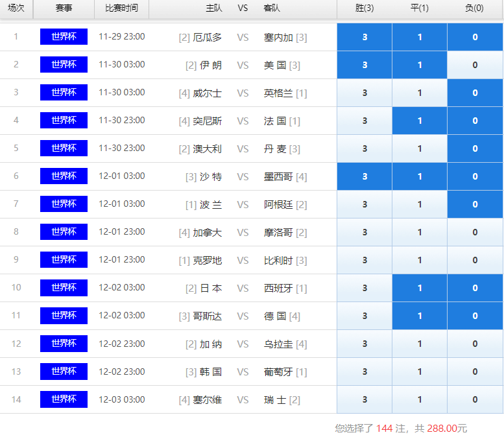Select draw (1) for 塞尔维 vs 瑞士 match
Viewport: 504px width, 437px height.
pos(420,400)
